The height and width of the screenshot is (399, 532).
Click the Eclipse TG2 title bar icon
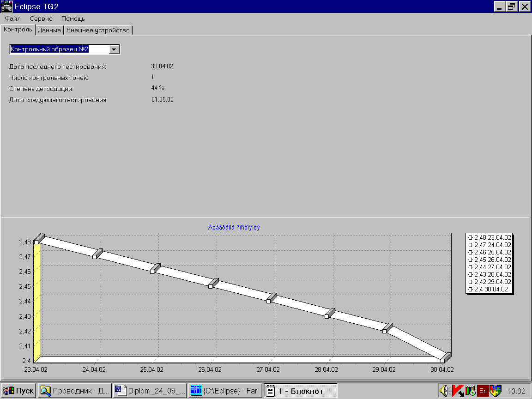coord(6,6)
